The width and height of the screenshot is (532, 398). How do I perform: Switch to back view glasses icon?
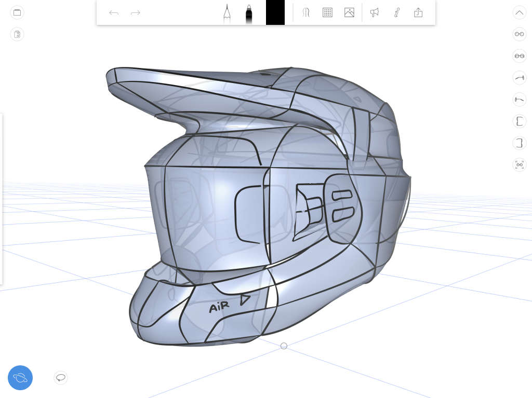coord(519,56)
